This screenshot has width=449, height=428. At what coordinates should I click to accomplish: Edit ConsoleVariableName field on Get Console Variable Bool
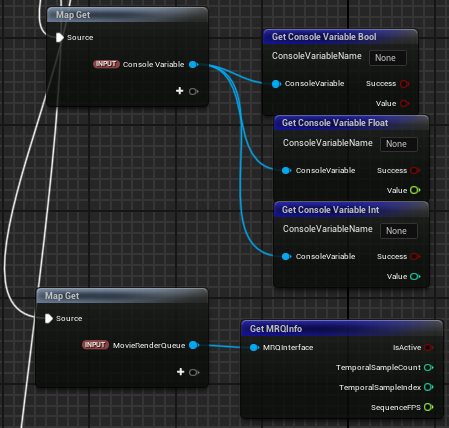point(388,58)
